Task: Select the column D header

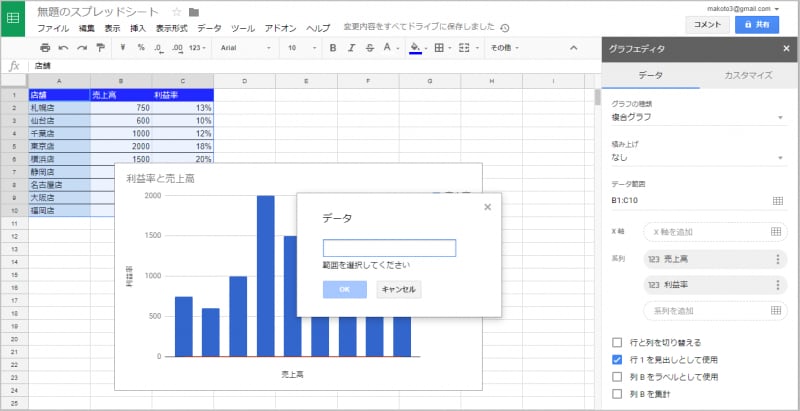Action: point(244,81)
